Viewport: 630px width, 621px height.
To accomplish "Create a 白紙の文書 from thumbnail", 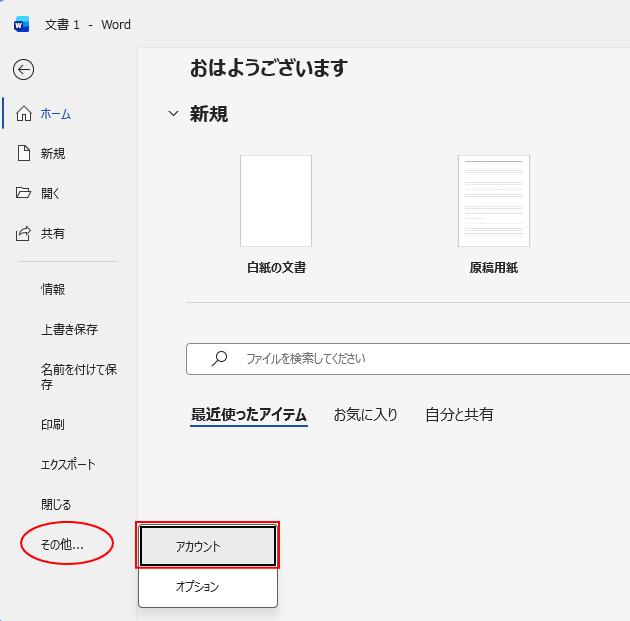I will click(276, 201).
